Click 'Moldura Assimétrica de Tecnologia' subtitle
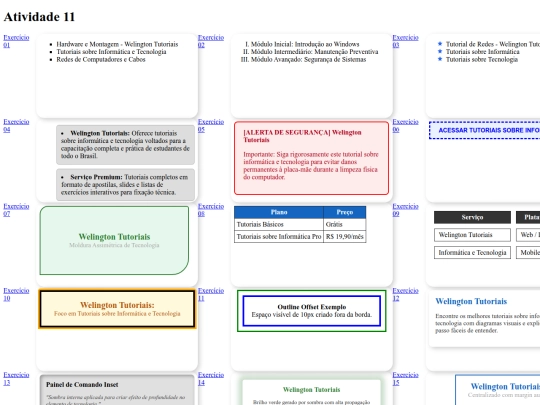 (114, 245)
